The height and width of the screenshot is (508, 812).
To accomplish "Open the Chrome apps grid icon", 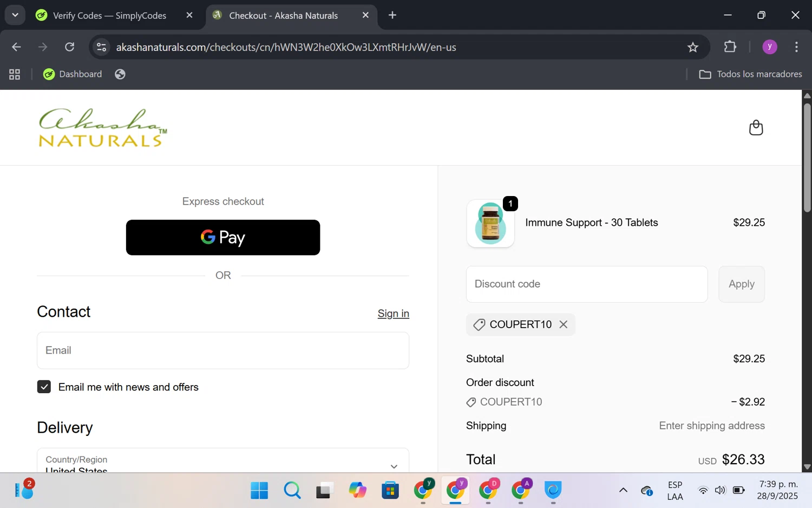I will pos(15,74).
